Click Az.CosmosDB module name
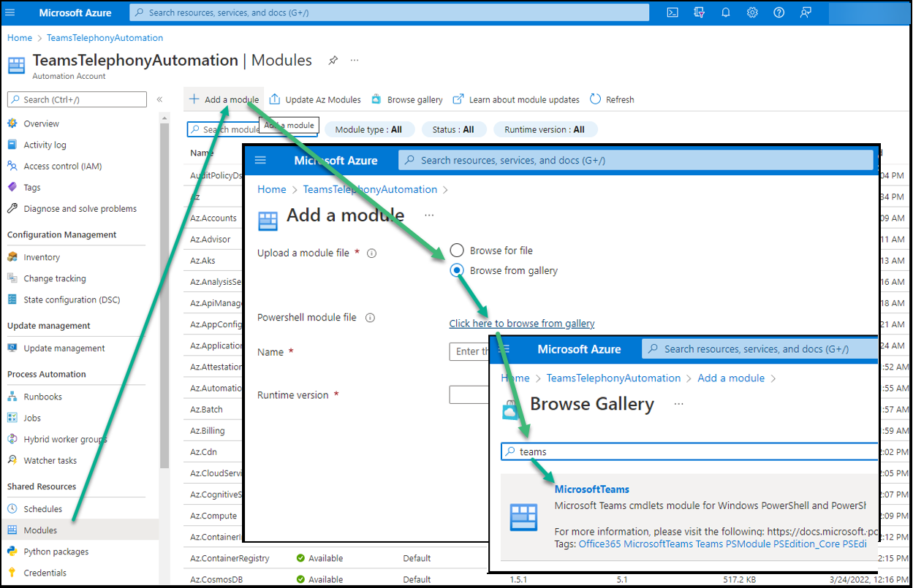The width and height of the screenshot is (913, 588). pos(215,579)
